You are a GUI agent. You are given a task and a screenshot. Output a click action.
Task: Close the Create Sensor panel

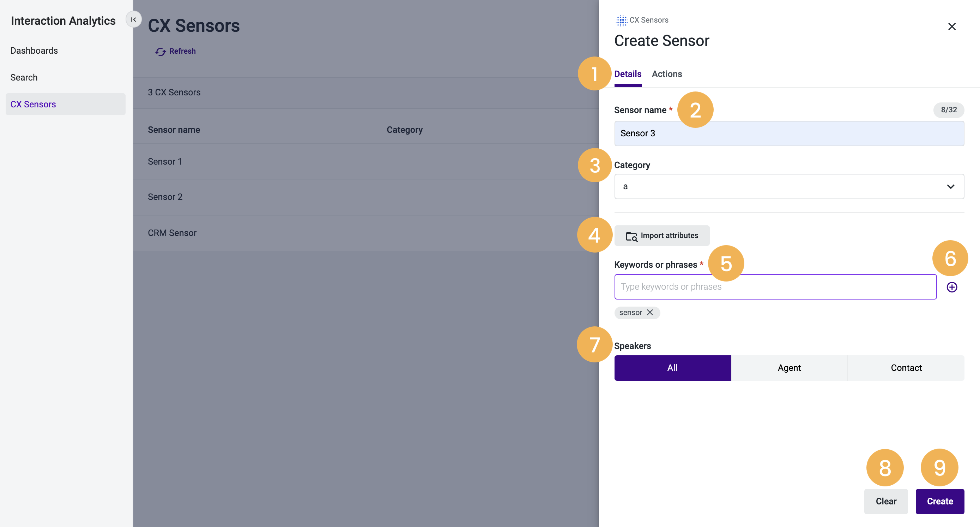[952, 26]
